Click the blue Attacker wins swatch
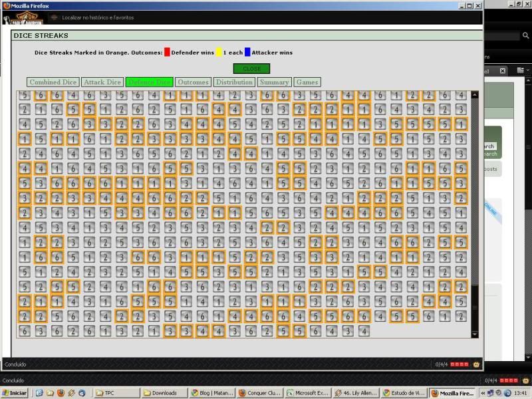 point(247,52)
